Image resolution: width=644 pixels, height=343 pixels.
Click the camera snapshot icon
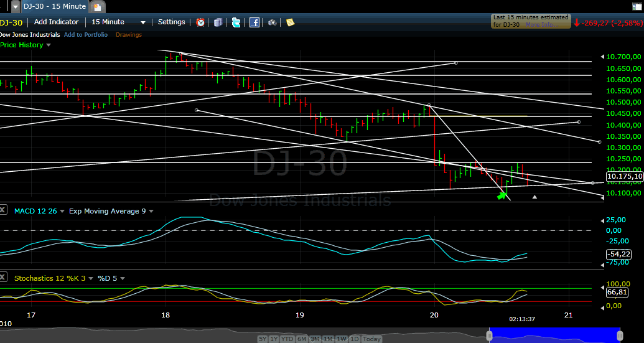click(x=273, y=22)
